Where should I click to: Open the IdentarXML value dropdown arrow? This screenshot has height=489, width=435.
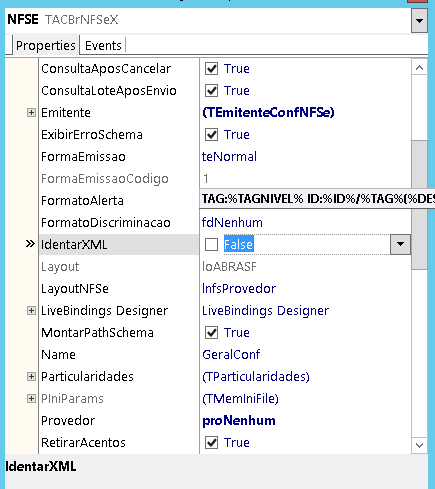click(400, 244)
